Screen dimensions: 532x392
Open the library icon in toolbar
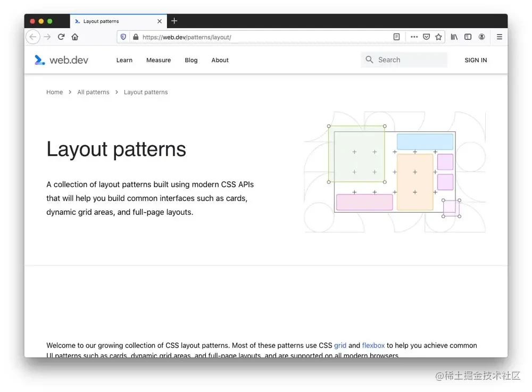454,37
